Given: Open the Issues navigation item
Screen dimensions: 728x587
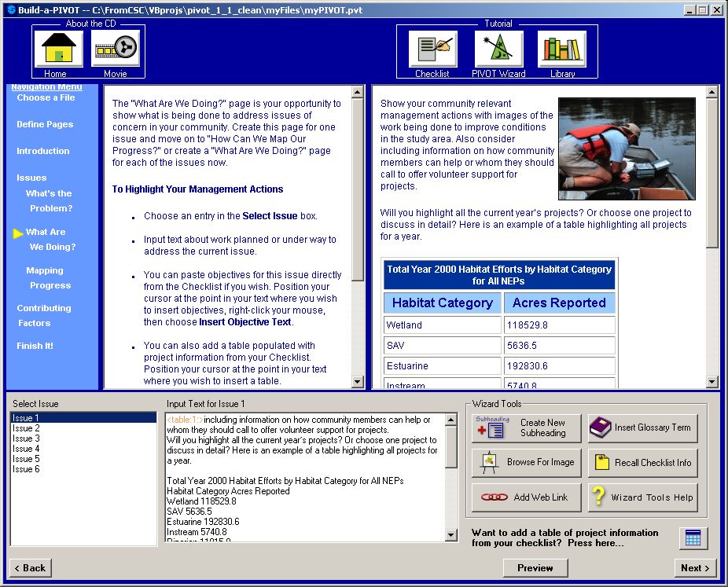Looking at the screenshot, I should (31, 178).
